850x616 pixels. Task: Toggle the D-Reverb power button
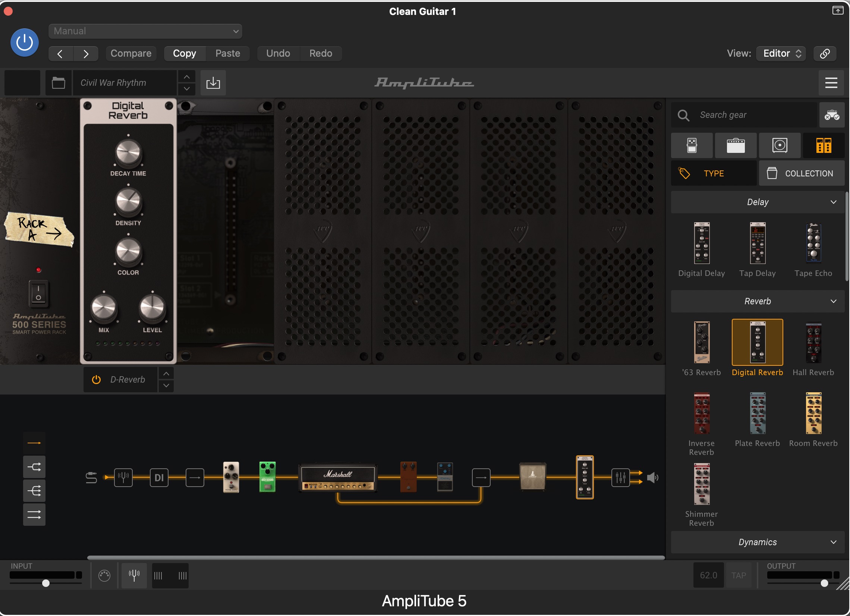click(96, 380)
